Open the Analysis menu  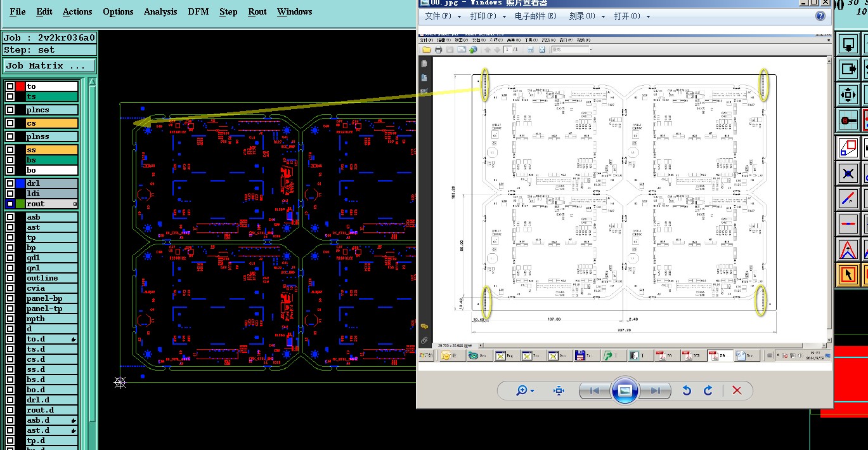tap(160, 11)
